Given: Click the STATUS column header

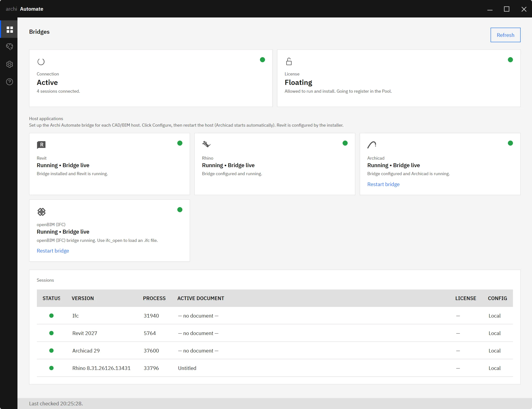Looking at the screenshot, I should (x=51, y=298).
